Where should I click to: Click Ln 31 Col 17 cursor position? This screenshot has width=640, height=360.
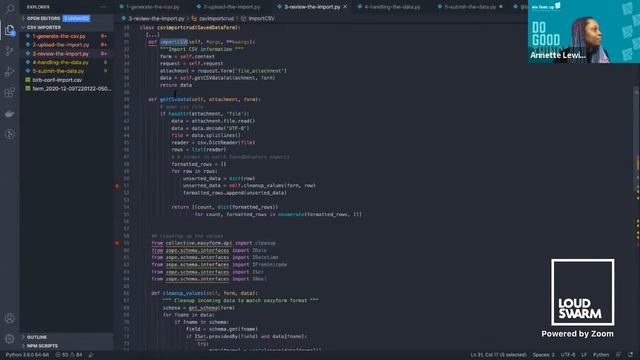[x=498, y=355]
